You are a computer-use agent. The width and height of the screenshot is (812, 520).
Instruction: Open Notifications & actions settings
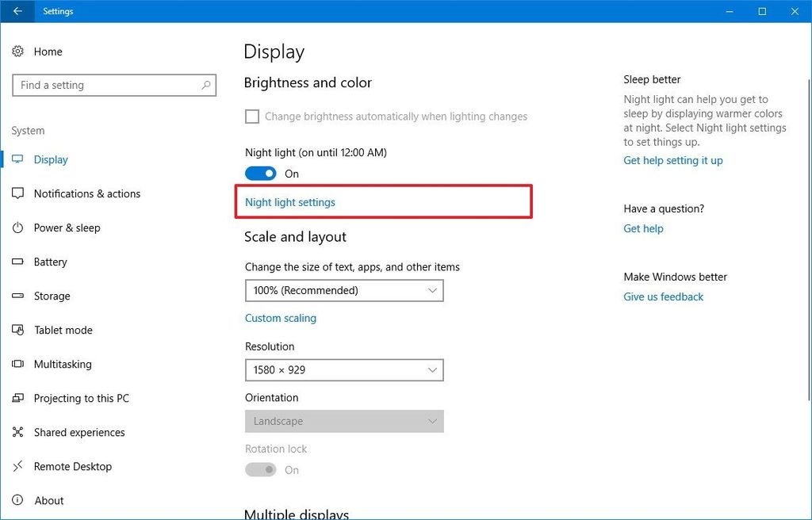[86, 193]
